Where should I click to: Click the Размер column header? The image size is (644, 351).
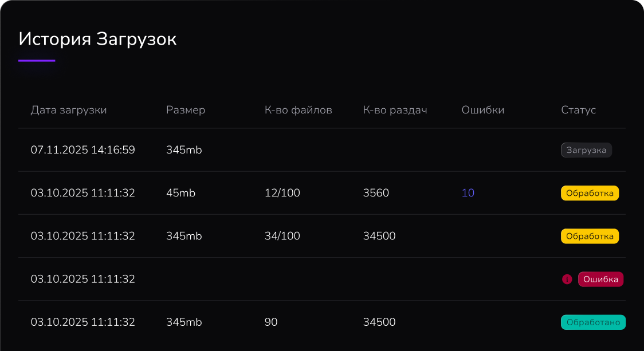pos(186,110)
